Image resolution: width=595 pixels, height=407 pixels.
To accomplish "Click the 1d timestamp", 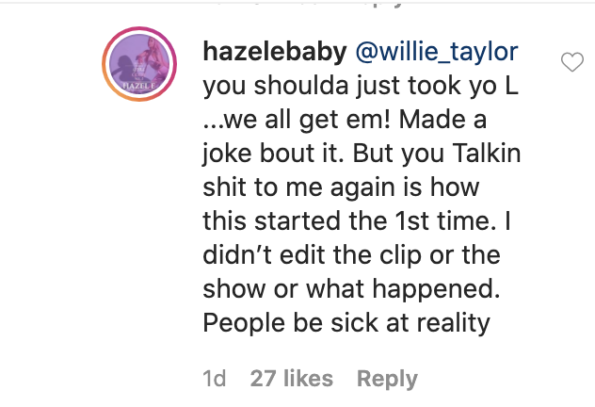I will (214, 379).
